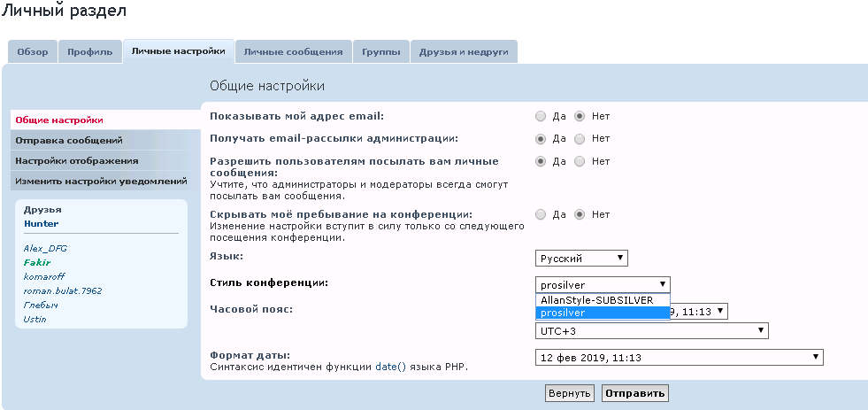This screenshot has height=410, width=868.
Task: Select 'Да' for showing email address
Action: 541,116
